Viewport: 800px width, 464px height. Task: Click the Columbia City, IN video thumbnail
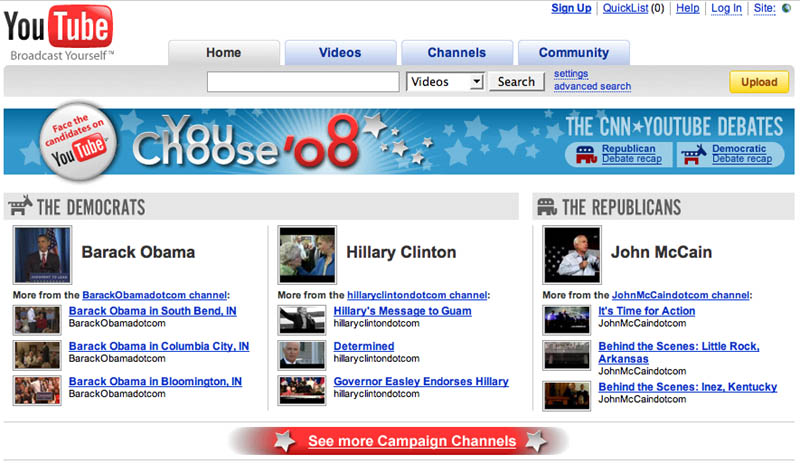point(37,355)
